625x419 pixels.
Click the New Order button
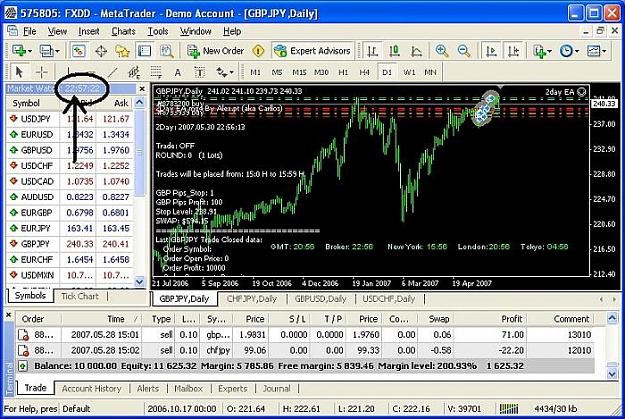(216, 51)
